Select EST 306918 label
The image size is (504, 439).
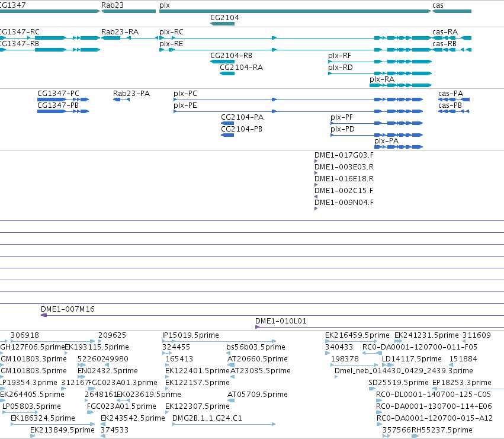[x=25, y=335]
